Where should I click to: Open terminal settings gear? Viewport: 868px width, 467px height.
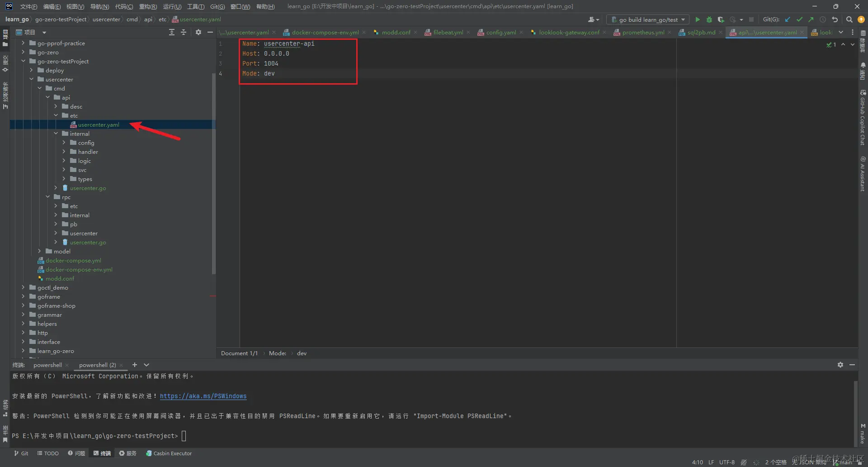pos(840,365)
